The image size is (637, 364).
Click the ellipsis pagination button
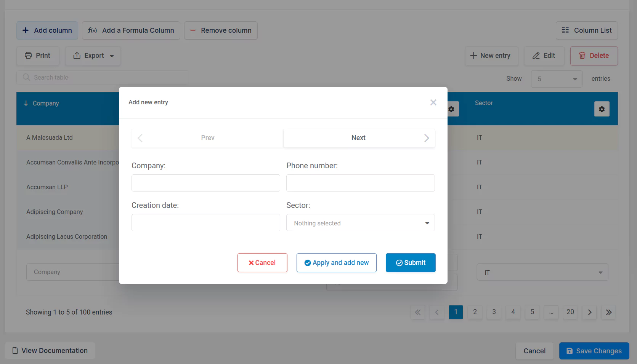[551, 312]
